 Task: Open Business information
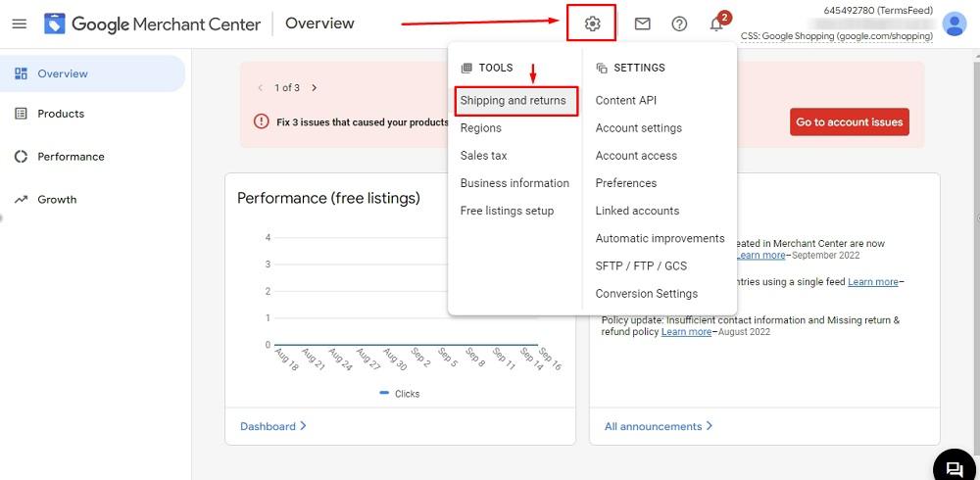[x=514, y=183]
